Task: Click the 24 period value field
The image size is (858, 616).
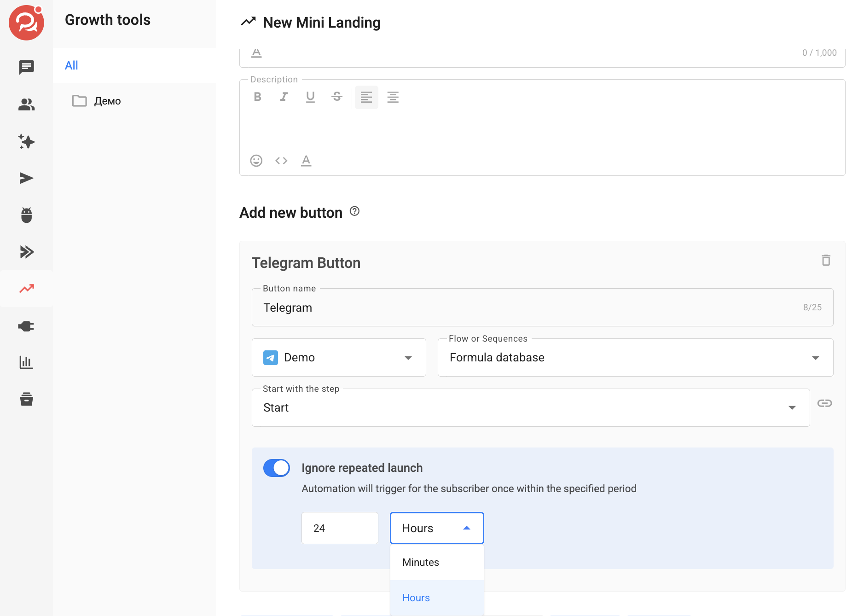Action: [x=340, y=528]
